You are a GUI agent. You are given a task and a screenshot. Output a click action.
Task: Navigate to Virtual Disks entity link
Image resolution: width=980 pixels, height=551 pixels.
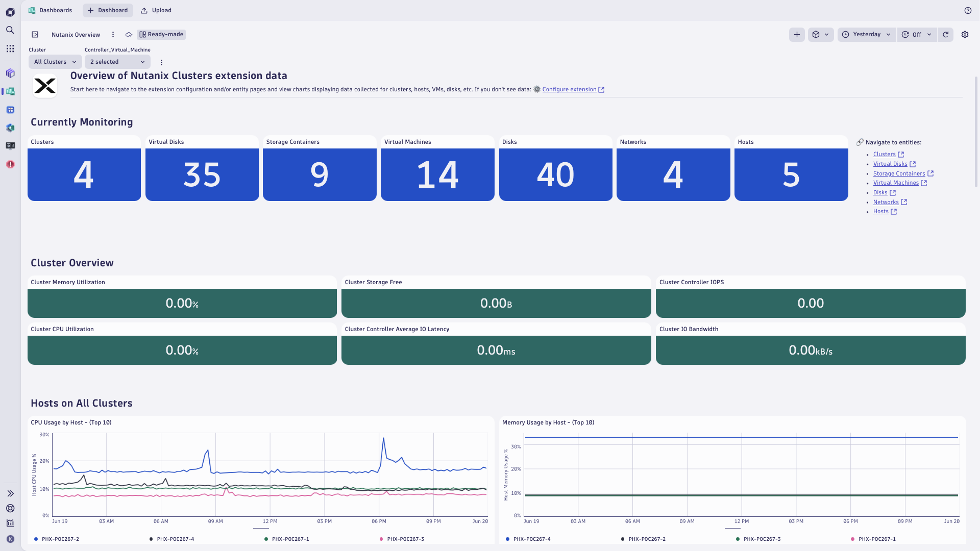pyautogui.click(x=890, y=164)
